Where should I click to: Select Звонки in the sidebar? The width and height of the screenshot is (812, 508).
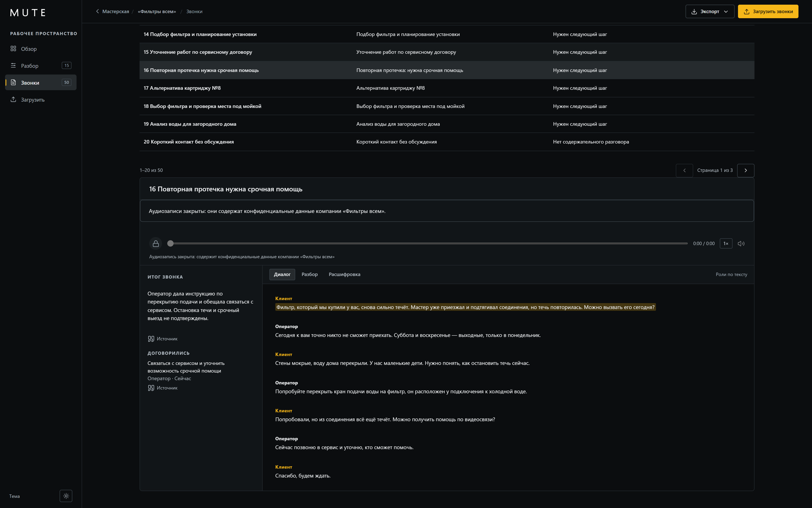tap(41, 83)
